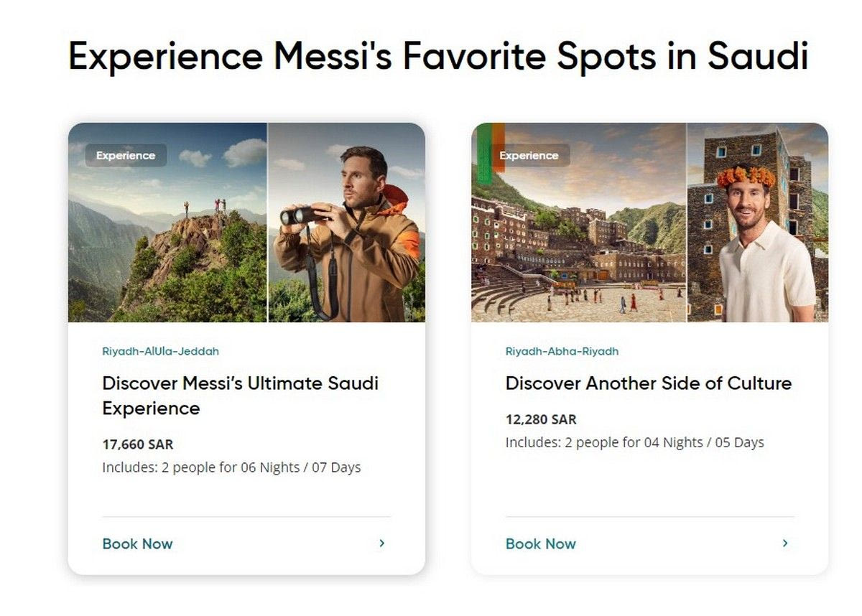Click the Riyadh-Abha-Riyadh route label
The height and width of the screenshot is (616, 862).
pos(562,352)
